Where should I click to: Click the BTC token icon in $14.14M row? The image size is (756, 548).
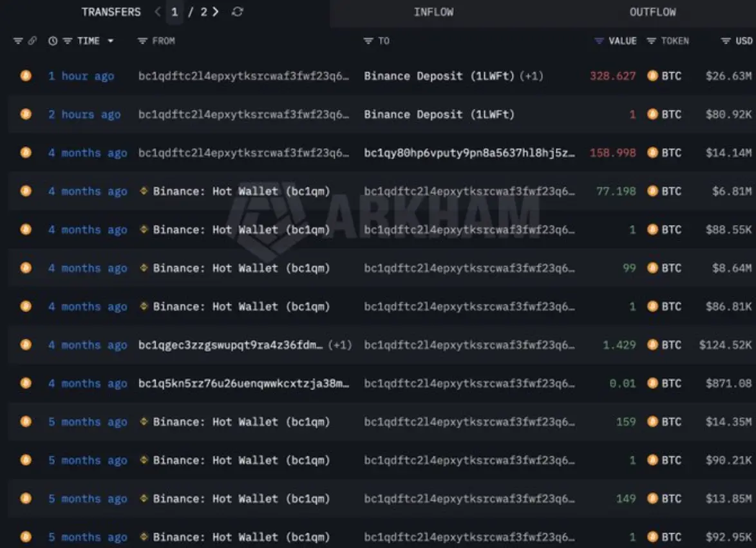(652, 153)
